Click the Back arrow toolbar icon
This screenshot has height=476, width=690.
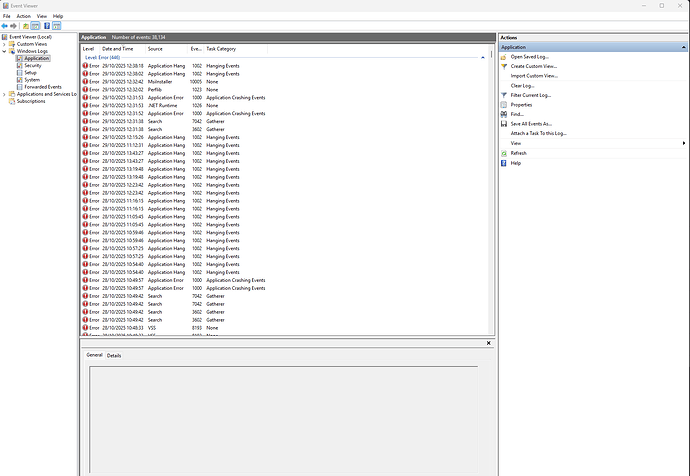6,26
